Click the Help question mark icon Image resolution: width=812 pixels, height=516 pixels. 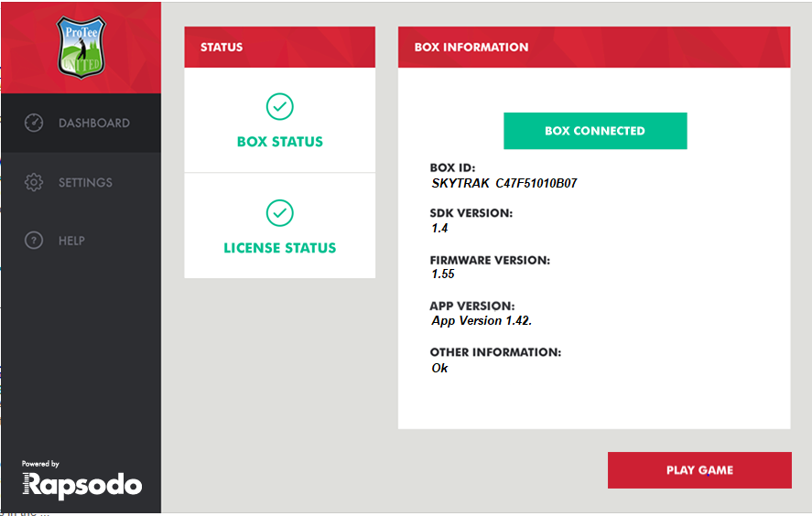pyautogui.click(x=34, y=241)
